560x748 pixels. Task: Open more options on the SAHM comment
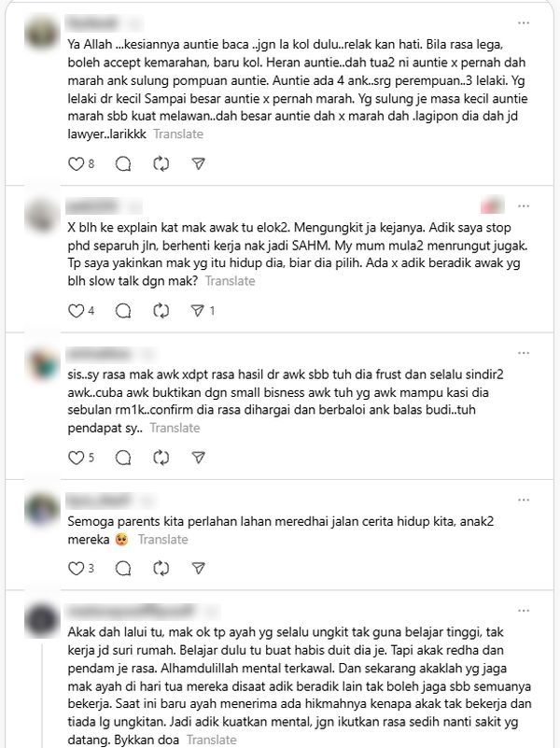[x=524, y=206]
